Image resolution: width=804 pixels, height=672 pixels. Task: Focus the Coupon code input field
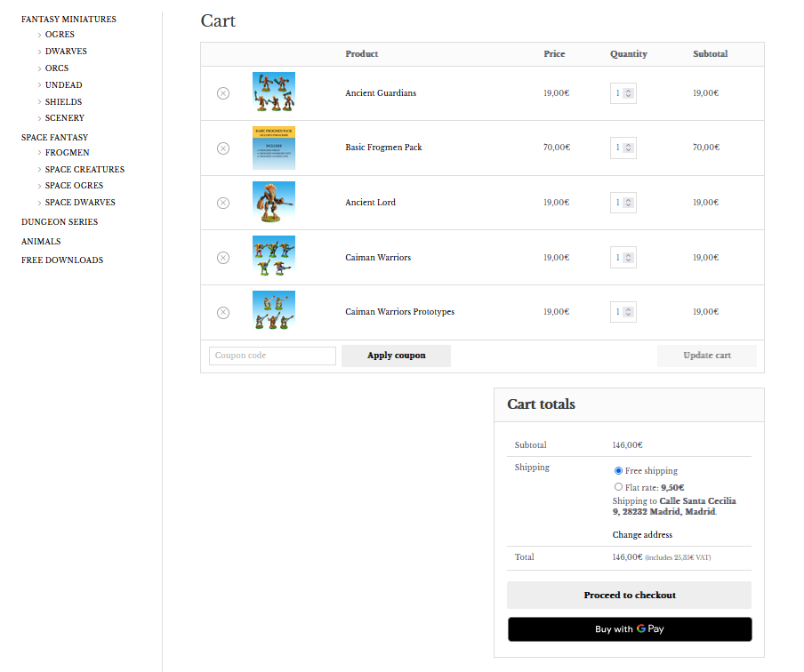pyautogui.click(x=272, y=356)
